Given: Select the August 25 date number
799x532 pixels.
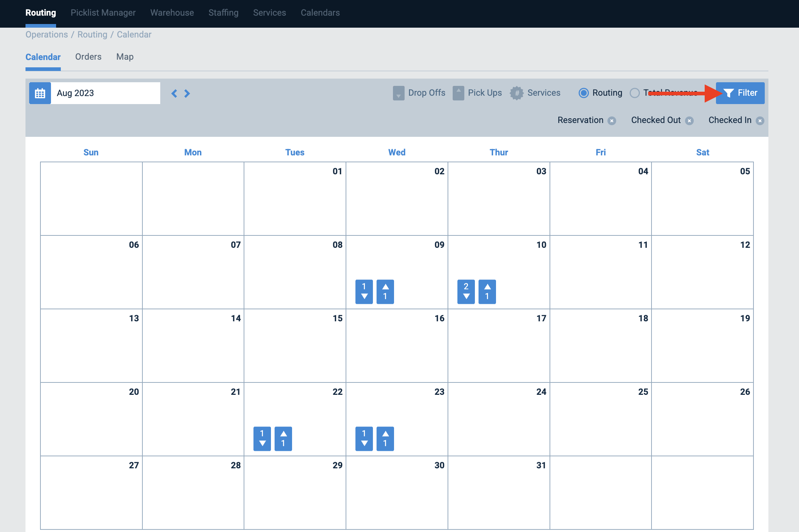Looking at the screenshot, I should (643, 392).
